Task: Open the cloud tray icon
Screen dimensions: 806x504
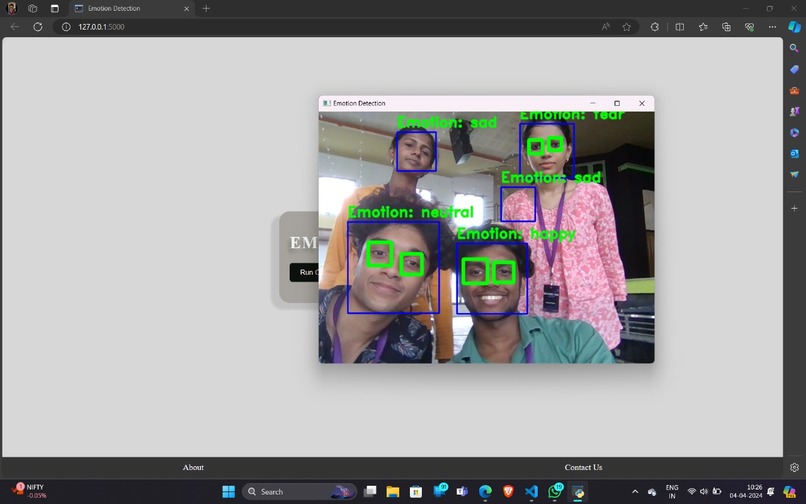Action: click(x=652, y=492)
